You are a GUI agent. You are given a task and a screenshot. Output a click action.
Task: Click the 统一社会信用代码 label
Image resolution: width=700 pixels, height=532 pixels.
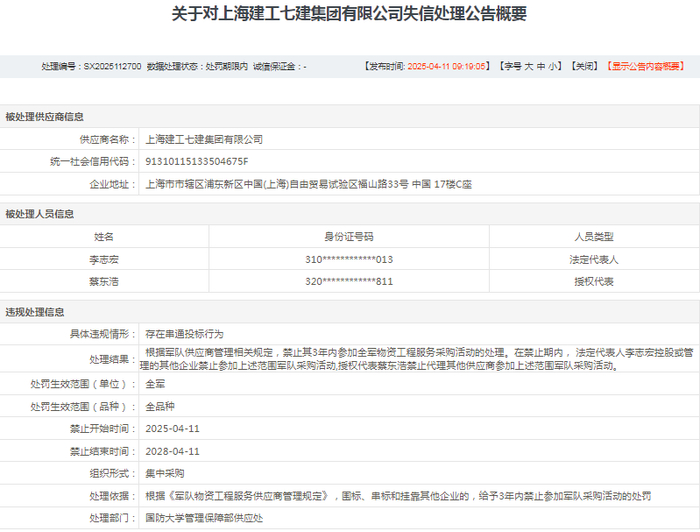pyautogui.click(x=92, y=162)
